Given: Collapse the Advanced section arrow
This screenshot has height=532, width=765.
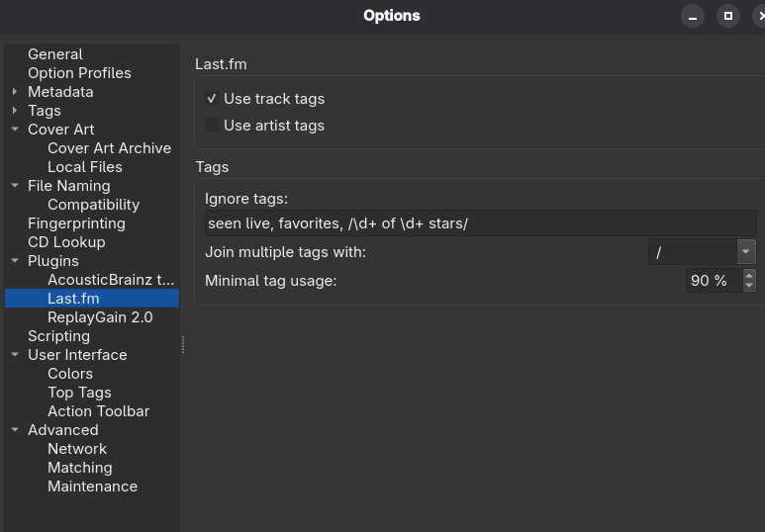Looking at the screenshot, I should point(15,430).
